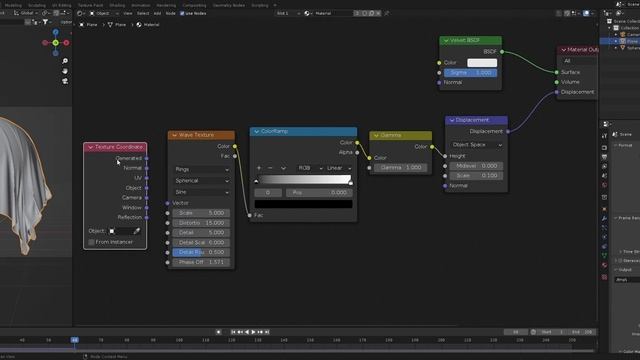Open the Object Space dropdown in Displacement
640x360 pixels.
(x=476, y=144)
